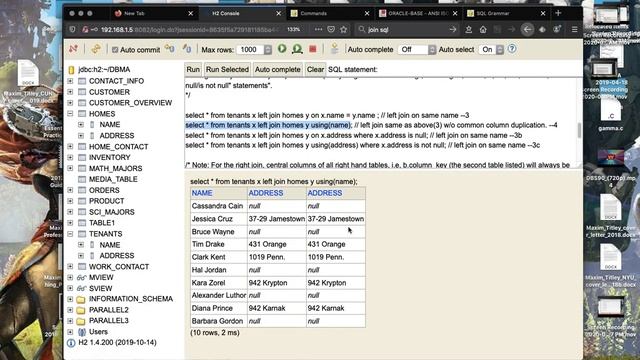This screenshot has width=640, height=360.
Task: Expand the CUSTOMER_OVERVIEW table node
Action: point(70,102)
